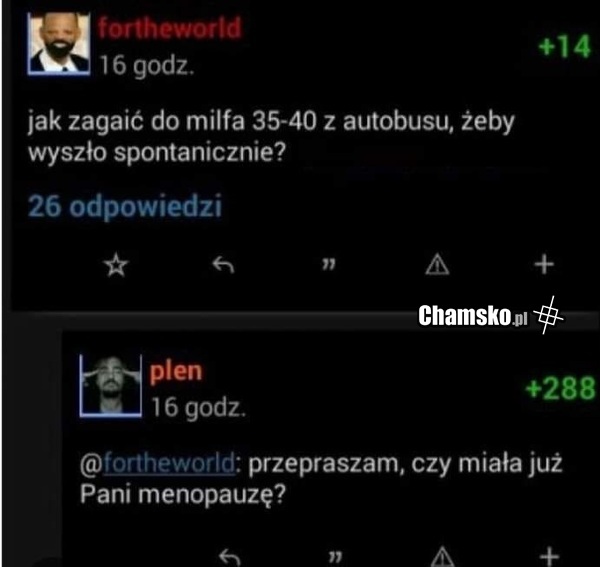Screen dimensions: 600x567
Task: View voters on the +288 score
Action: pyautogui.click(x=561, y=388)
